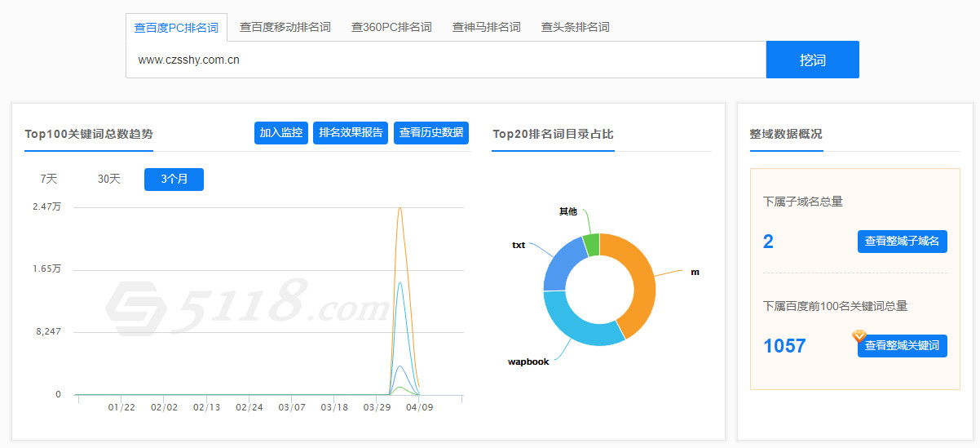Viewport: 980px width, 448px height.
Task: Click the 03/29 date on chart axis
Action: pyautogui.click(x=377, y=407)
